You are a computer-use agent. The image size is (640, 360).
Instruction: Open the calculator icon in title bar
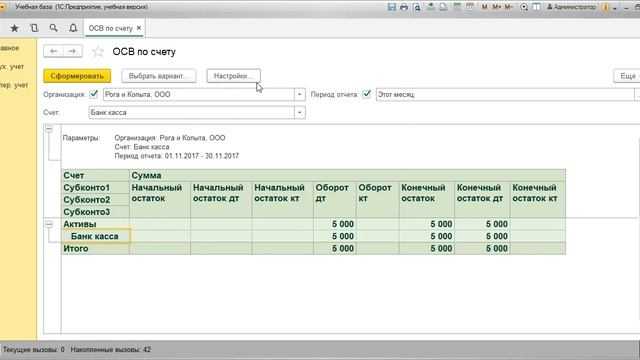tap(457, 7)
